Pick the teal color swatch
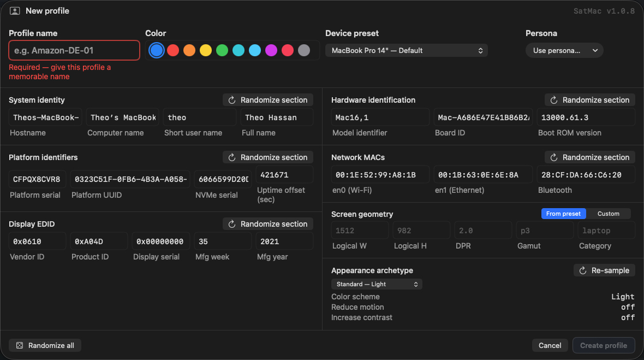Viewport: 644px width, 360px height. [x=238, y=51]
